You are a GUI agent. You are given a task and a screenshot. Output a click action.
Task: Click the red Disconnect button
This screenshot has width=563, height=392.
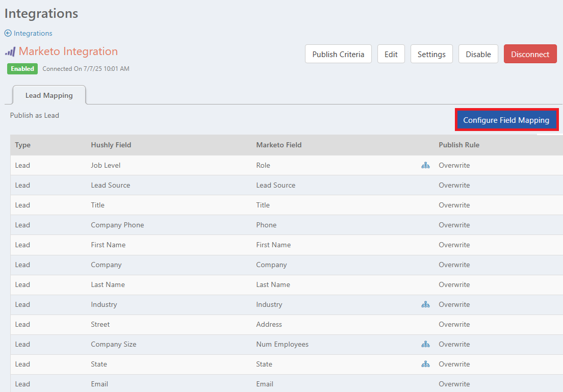click(x=530, y=54)
